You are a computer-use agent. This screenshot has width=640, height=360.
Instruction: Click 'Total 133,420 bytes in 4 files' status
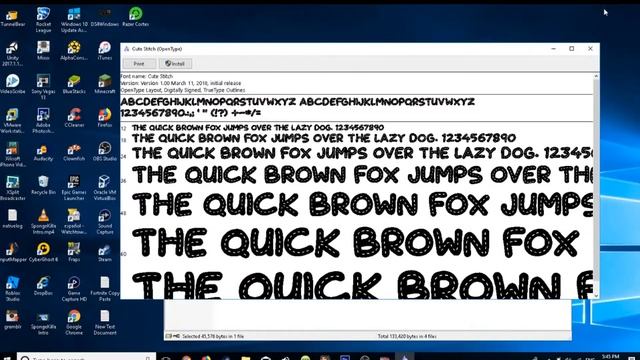tap(407, 336)
